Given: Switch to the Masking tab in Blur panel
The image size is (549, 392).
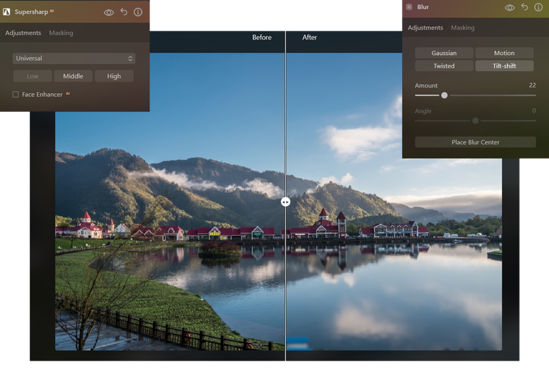Looking at the screenshot, I should coord(463,27).
